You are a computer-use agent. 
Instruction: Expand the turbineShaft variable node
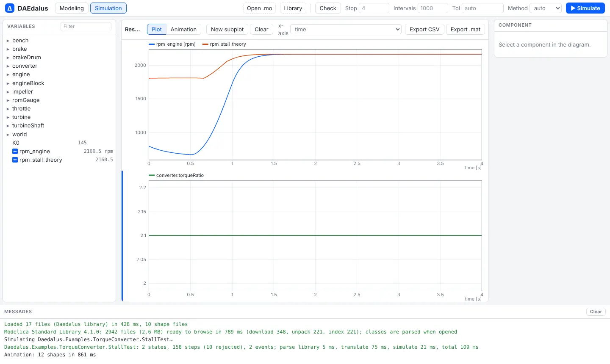point(8,126)
